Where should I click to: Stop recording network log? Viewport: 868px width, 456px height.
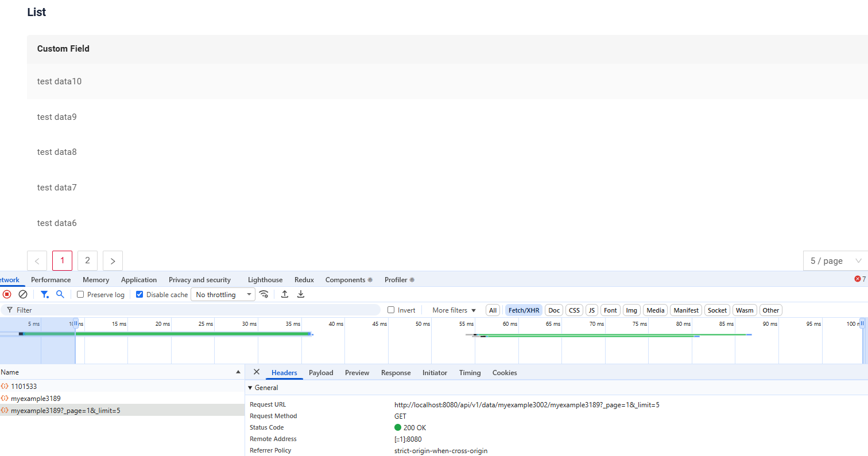(x=7, y=294)
